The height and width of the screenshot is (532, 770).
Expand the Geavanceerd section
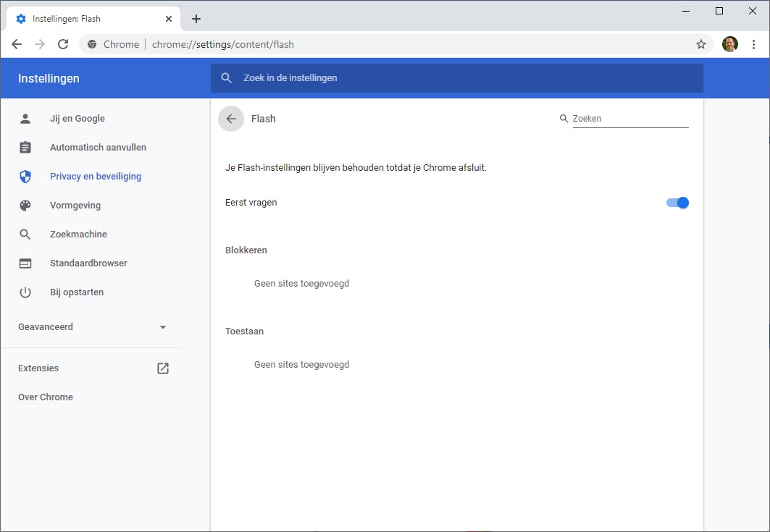point(162,327)
